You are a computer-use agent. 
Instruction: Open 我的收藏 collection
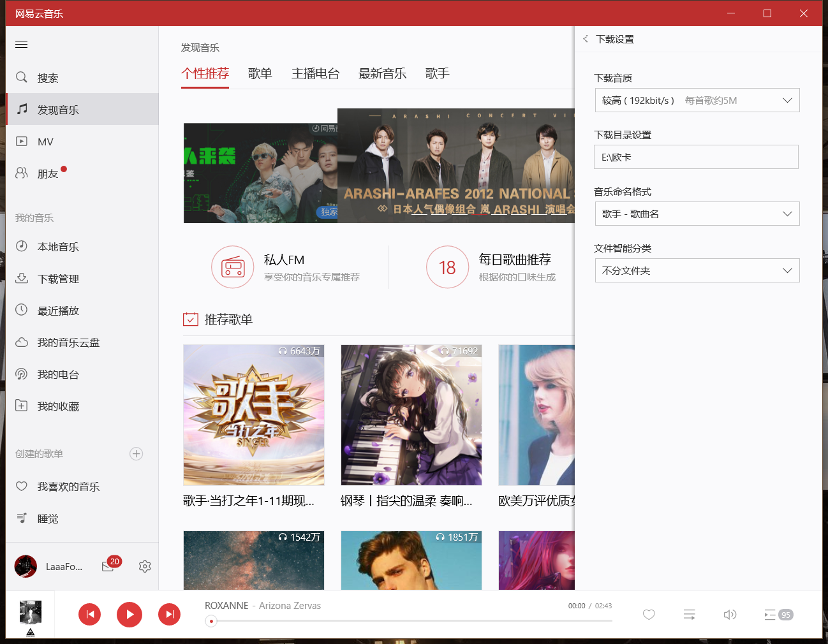82,406
